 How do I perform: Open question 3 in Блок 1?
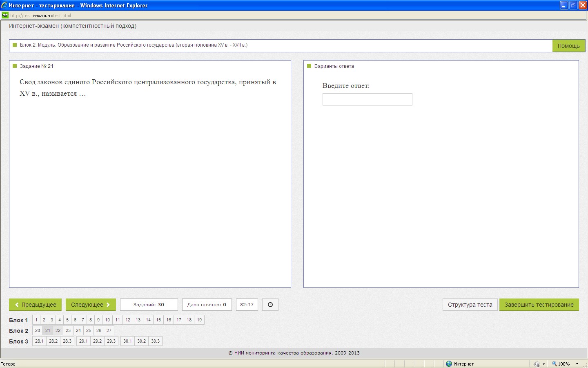[x=52, y=320]
